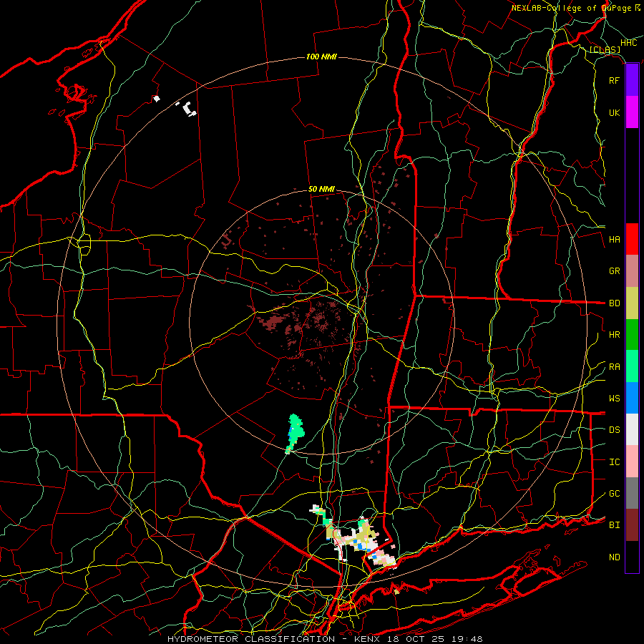The image size is (644, 644).
Task: Click the [CLAS] units label
Action: pos(605,50)
